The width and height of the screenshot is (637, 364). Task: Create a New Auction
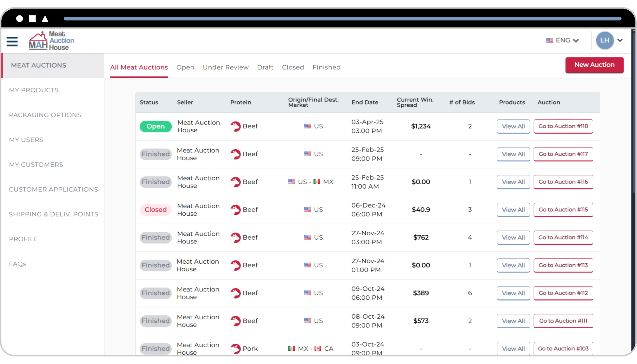click(595, 65)
